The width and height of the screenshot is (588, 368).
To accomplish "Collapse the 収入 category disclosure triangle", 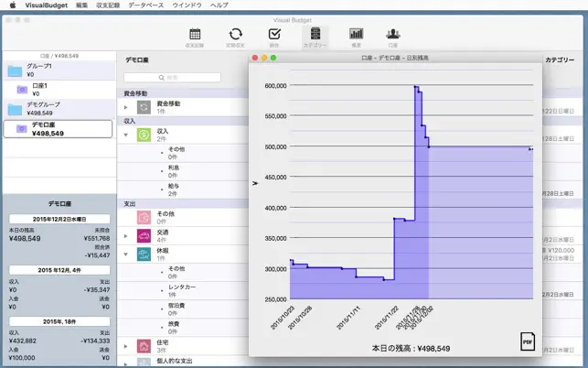I will click(x=126, y=135).
